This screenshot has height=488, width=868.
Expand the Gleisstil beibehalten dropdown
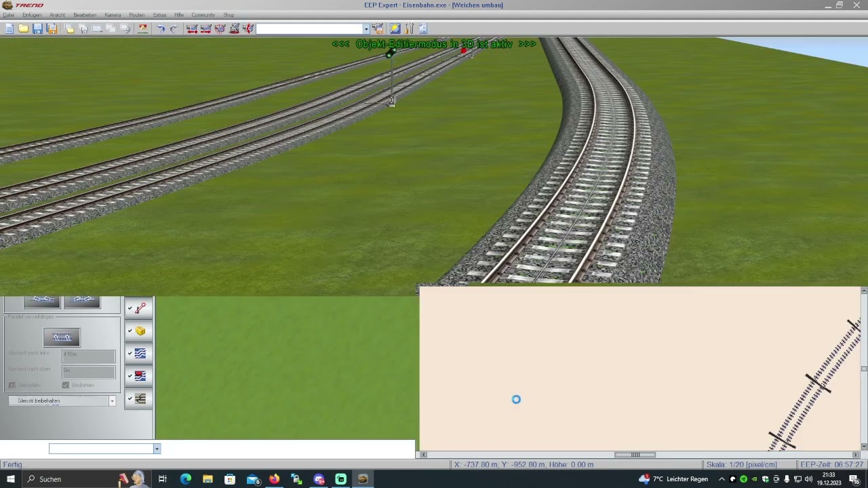click(112, 401)
